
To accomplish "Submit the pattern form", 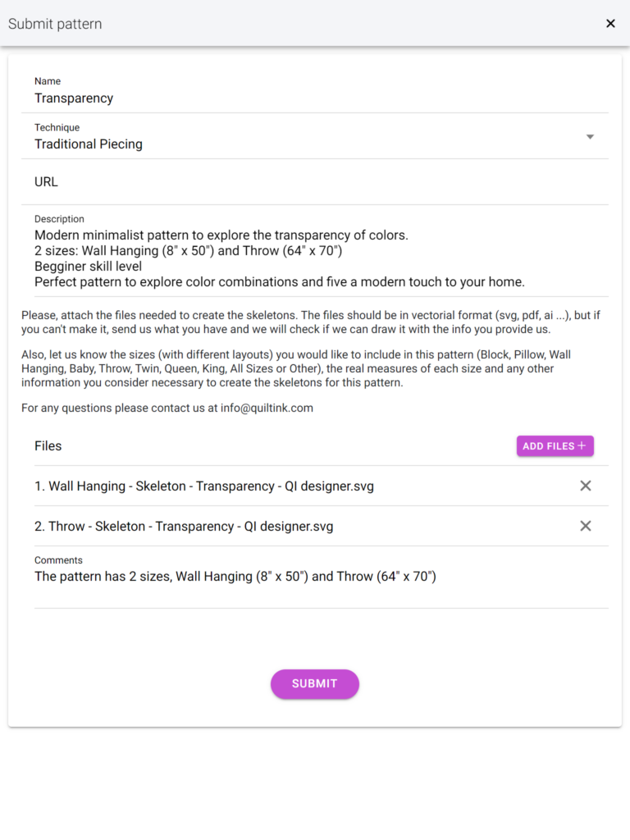I will point(315,684).
